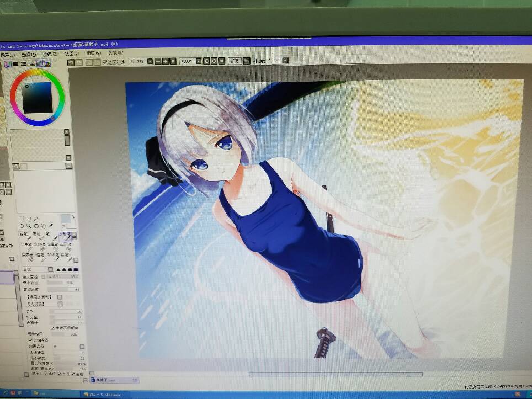Rotate canvas counterclockwise
The width and height of the screenshot is (532, 399).
206,61
